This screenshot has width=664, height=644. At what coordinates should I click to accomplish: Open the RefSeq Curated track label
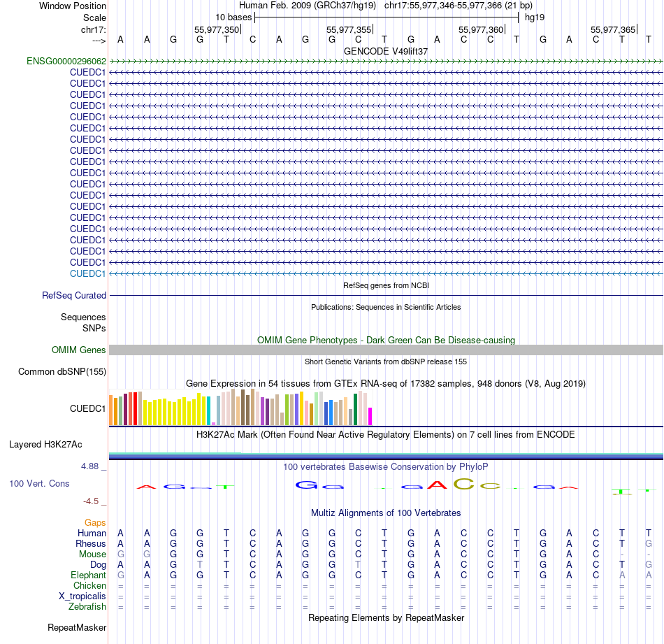(x=74, y=295)
